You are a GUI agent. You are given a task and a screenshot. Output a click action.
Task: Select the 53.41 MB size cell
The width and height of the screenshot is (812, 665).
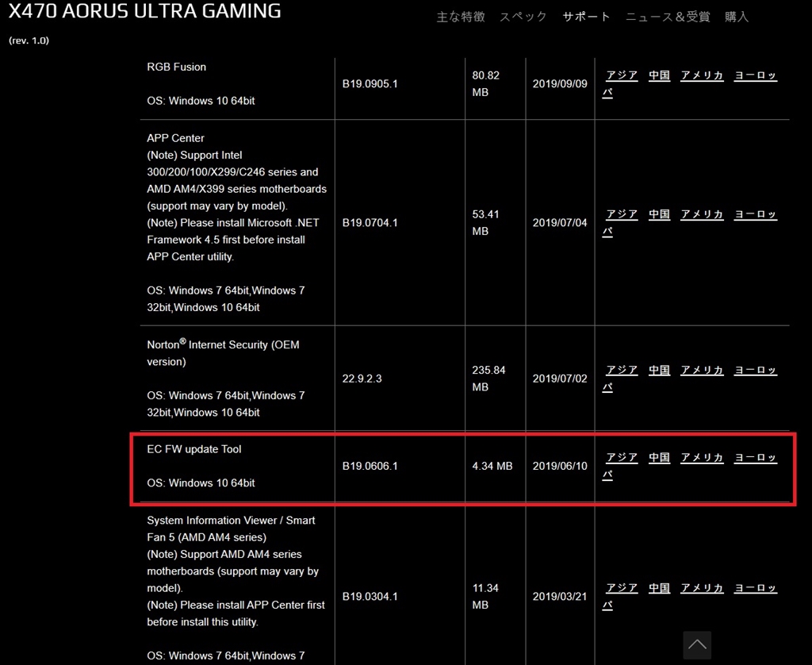click(x=486, y=222)
